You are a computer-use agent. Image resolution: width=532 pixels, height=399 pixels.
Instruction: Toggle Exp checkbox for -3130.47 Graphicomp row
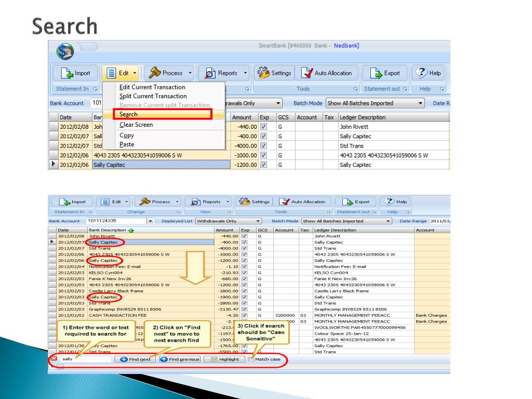[x=245, y=310]
